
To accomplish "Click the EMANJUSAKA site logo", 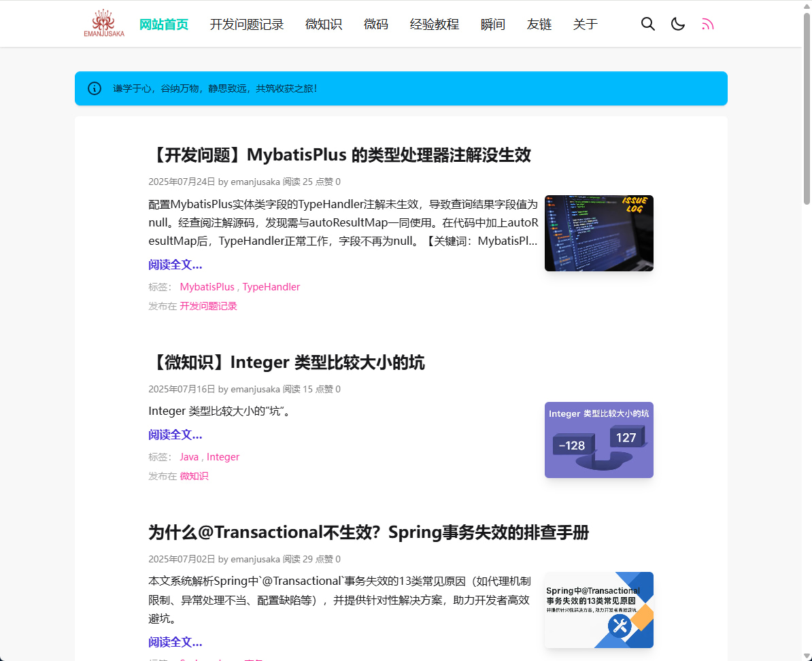I will coord(104,24).
